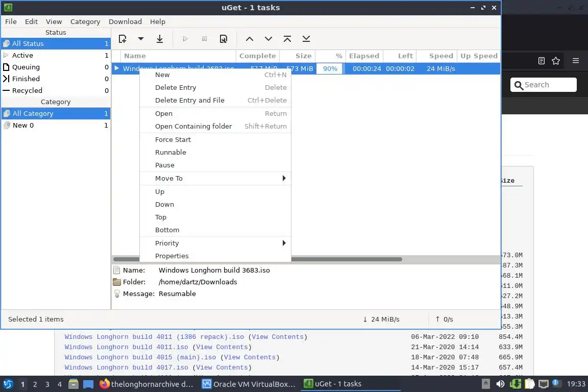Select the Finished status filter
588x392 pixels.
[x=56, y=79]
